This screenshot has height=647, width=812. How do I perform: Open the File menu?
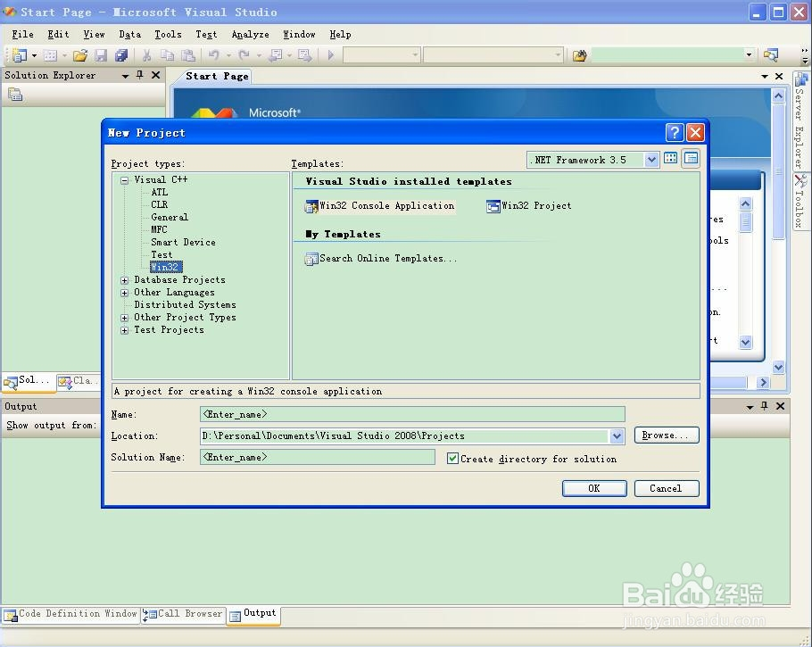[23, 34]
